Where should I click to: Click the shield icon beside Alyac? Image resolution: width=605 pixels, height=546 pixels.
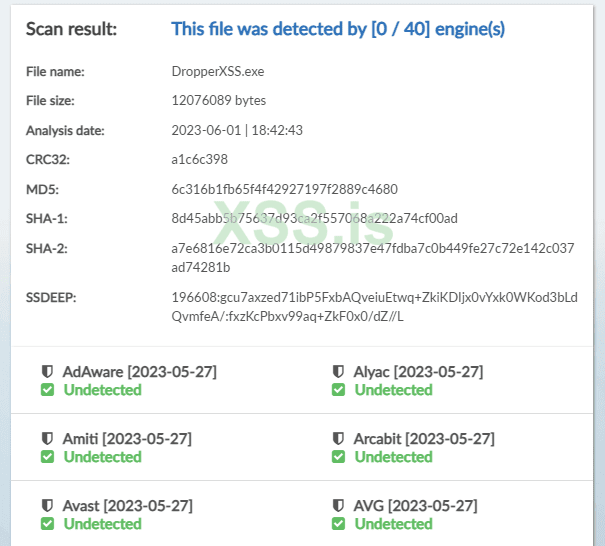(338, 372)
